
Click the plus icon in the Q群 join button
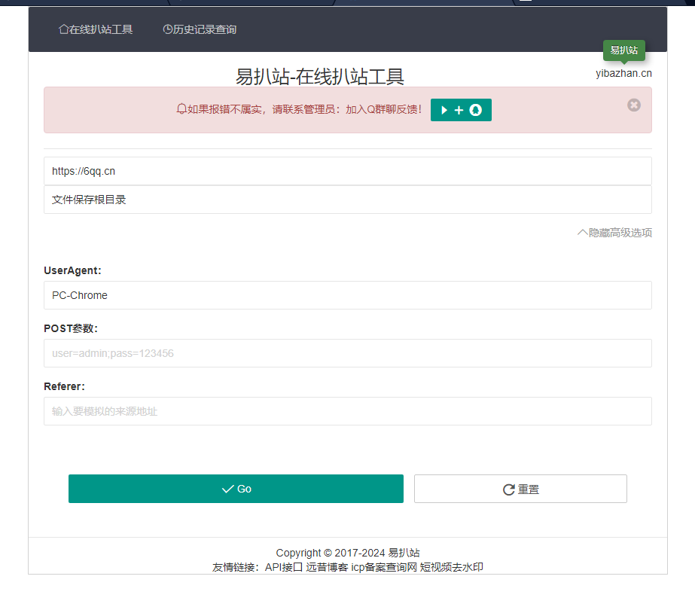459,110
